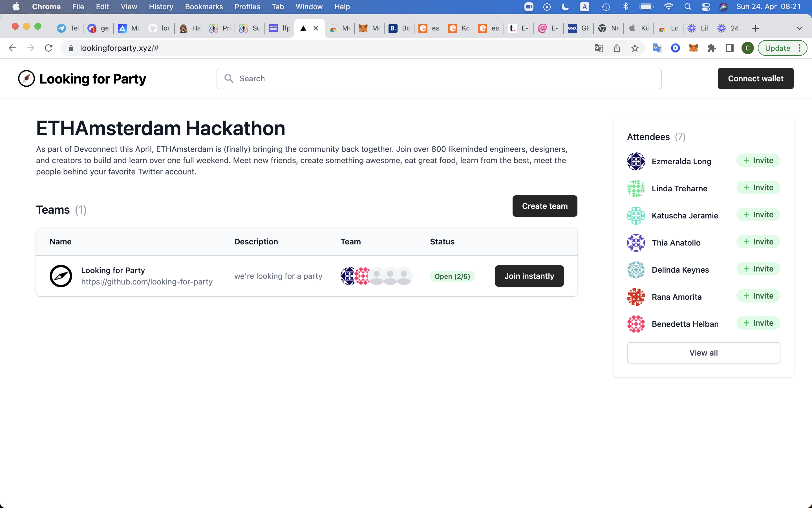Image resolution: width=812 pixels, height=508 pixels.
Task: Open macOS Control Center
Action: point(706,7)
